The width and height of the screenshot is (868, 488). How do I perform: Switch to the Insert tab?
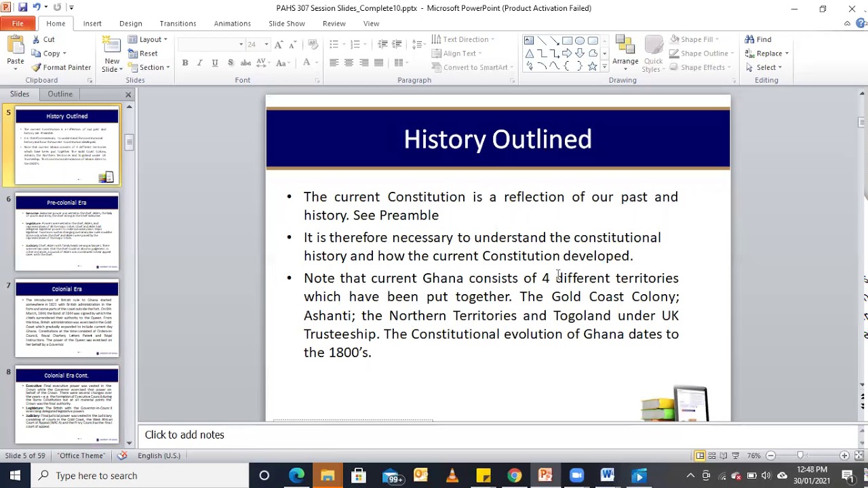[x=92, y=24]
